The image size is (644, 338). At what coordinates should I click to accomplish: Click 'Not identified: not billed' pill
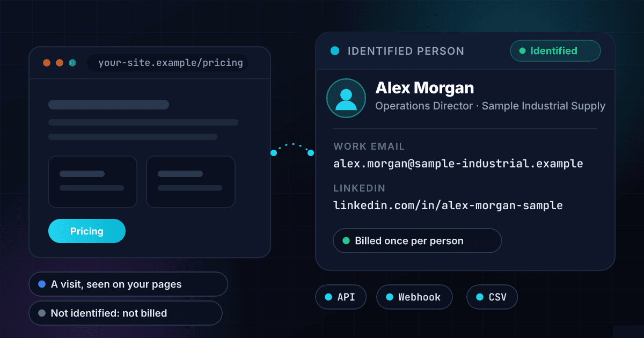tap(126, 313)
